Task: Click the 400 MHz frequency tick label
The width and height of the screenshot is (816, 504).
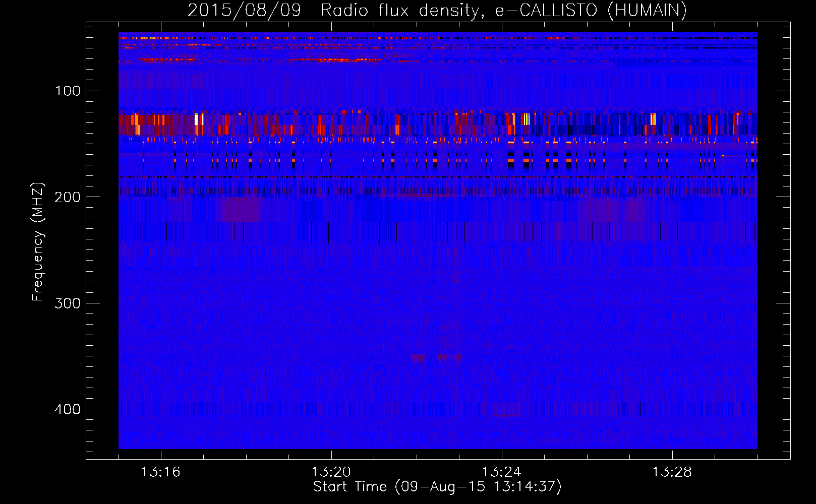Action: pos(68,409)
